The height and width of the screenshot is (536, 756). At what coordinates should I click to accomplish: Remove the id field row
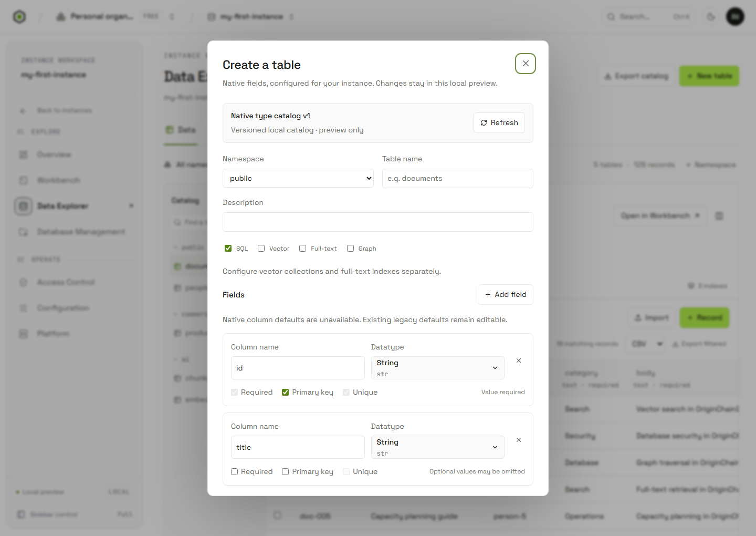pyautogui.click(x=518, y=360)
